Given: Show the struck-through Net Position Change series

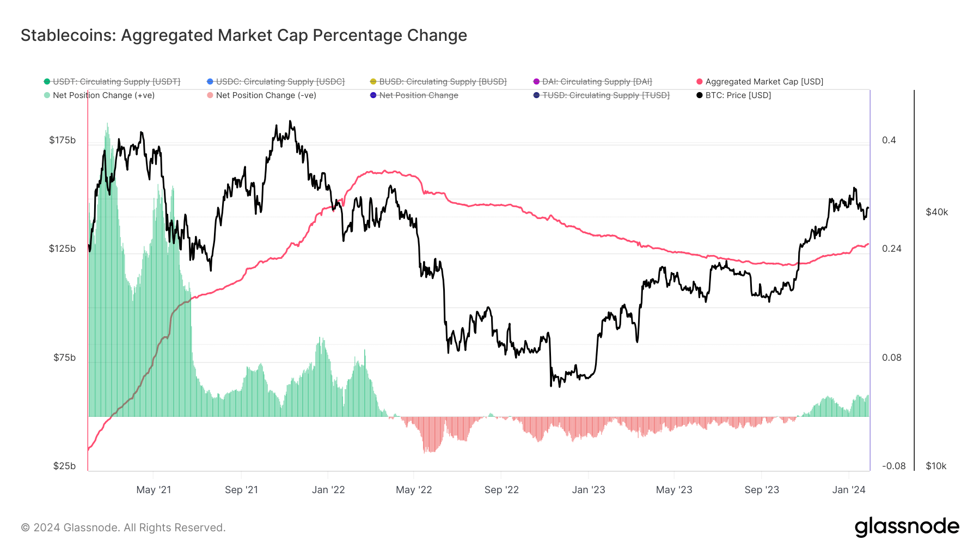Looking at the screenshot, I should (418, 95).
